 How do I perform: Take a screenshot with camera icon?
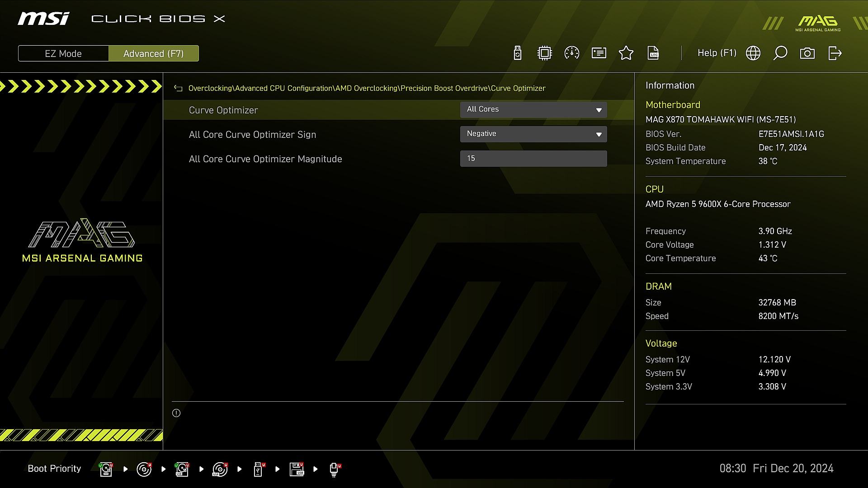pos(807,53)
